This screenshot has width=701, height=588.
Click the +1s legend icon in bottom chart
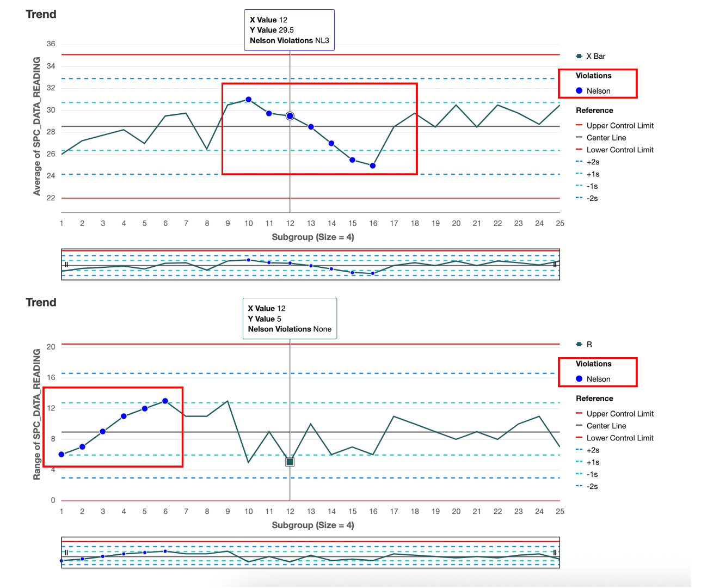[578, 462]
